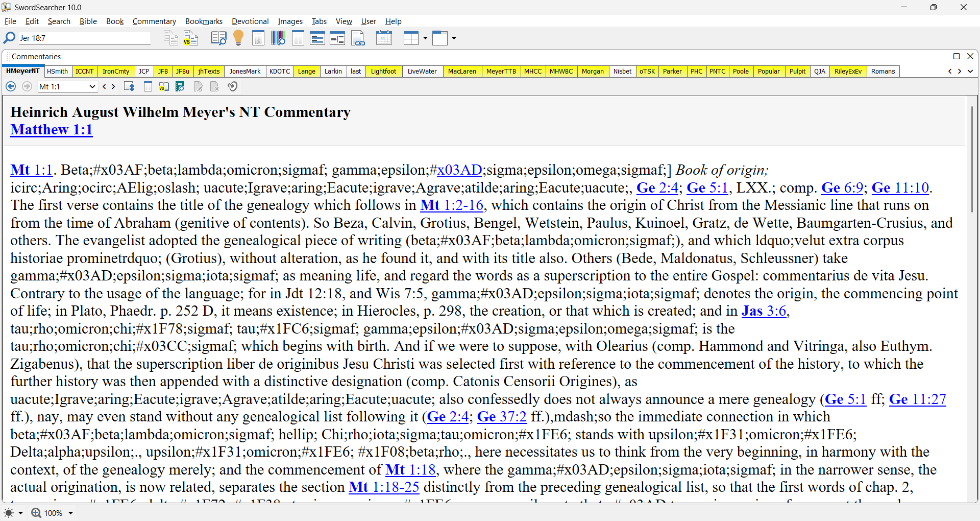Expand the grid layout dropdown arrow
The width and height of the screenshot is (980, 521).
425,38
